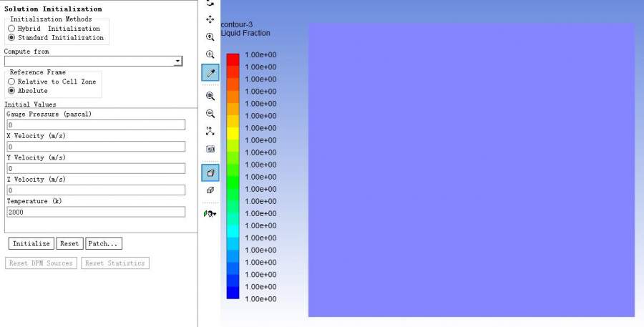
Task: Click the dark blue bottom colorbar segment
Action: pyautogui.click(x=233, y=293)
